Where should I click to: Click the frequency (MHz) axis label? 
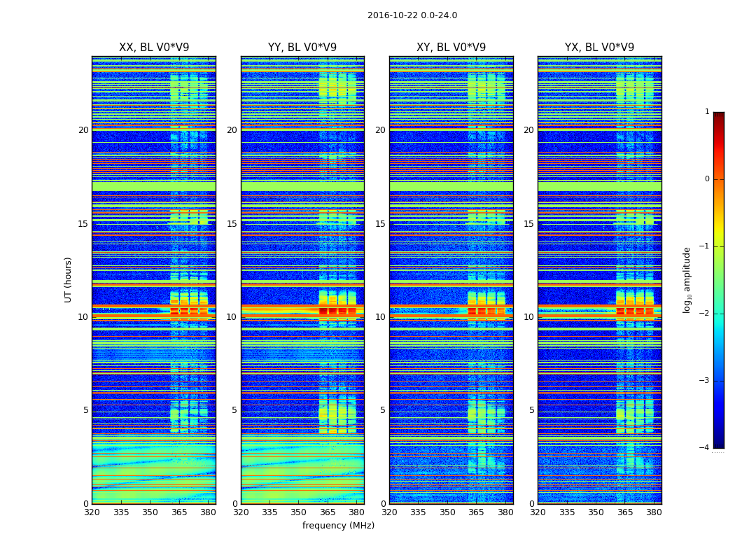[x=338, y=525]
